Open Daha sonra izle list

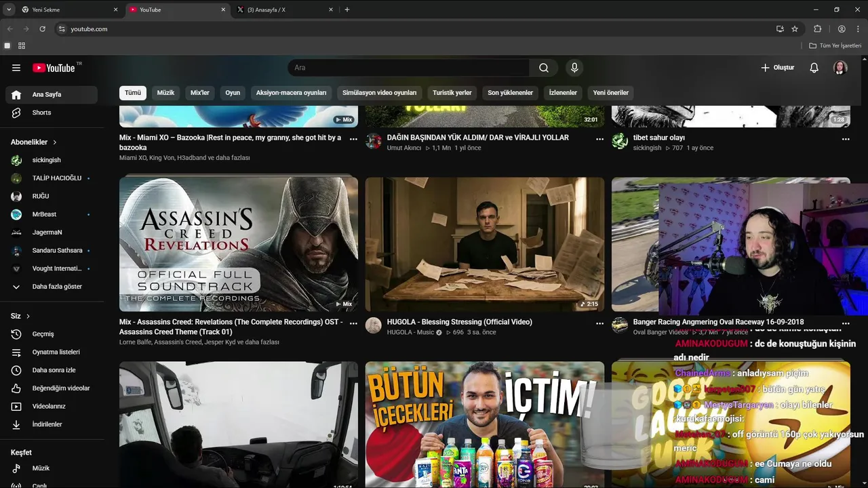tap(52, 370)
